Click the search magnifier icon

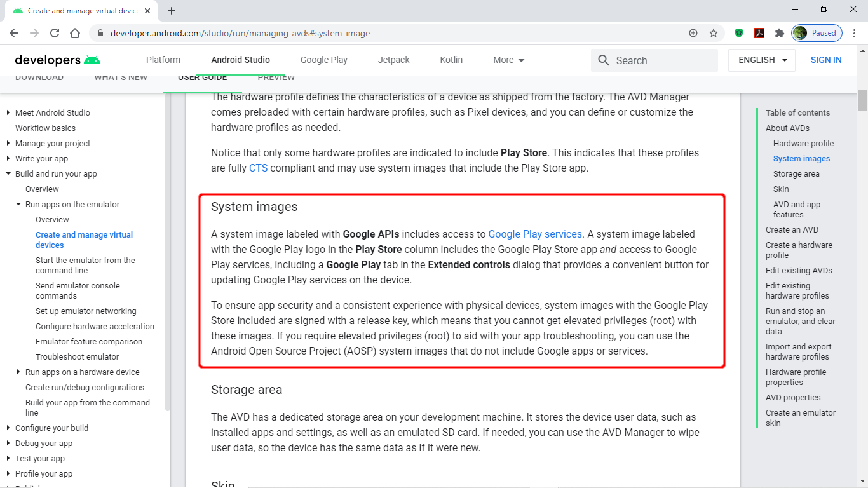pos(603,60)
